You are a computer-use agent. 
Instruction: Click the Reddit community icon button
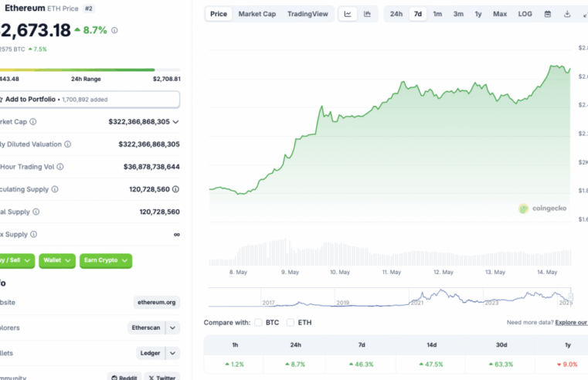pos(124,376)
